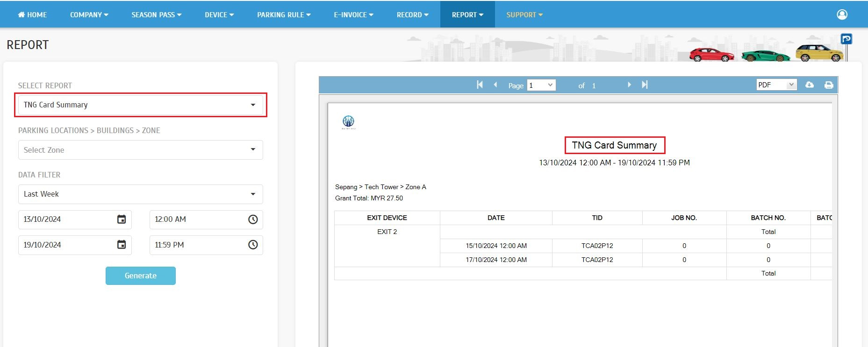Click the TNG Card Summary report title

pos(614,145)
